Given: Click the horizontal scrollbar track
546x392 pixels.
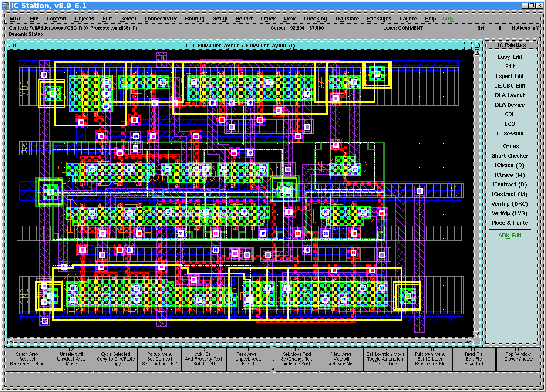Looking at the screenshot, I should [x=240, y=341].
